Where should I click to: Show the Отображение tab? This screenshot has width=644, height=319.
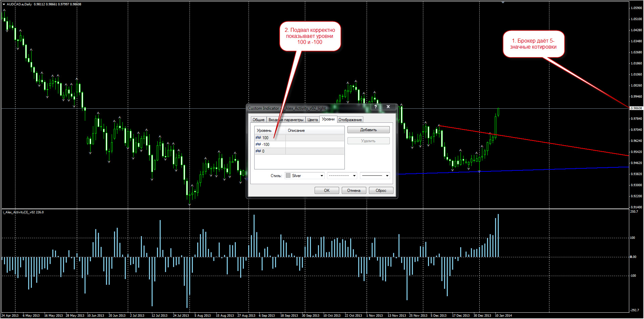[x=350, y=120]
